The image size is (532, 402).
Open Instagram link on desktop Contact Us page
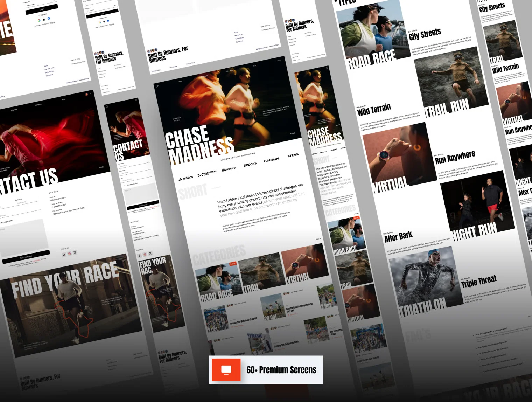[69, 254]
